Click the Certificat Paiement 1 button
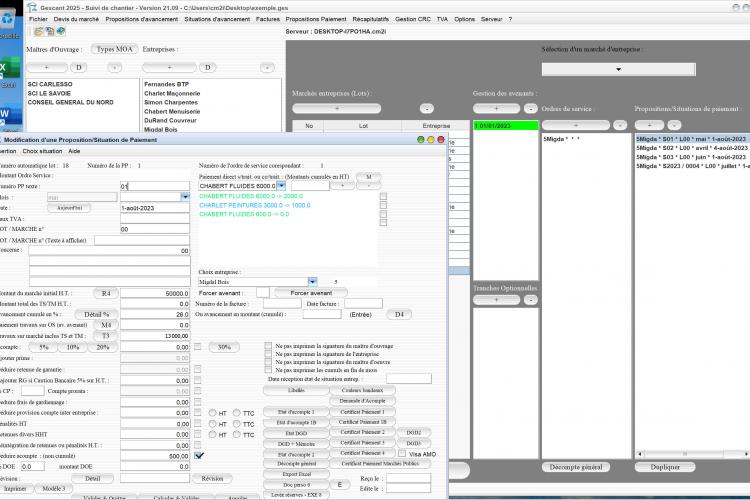Image resolution: width=750 pixels, height=500 pixels. click(362, 412)
